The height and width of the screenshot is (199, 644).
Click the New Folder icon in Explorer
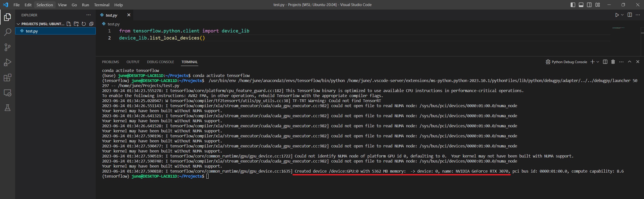76,24
